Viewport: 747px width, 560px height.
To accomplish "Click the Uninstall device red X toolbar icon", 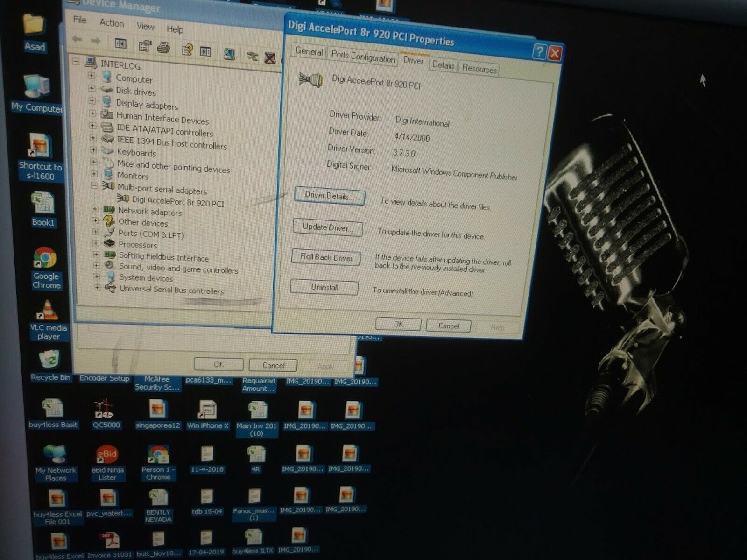I will click(270, 57).
